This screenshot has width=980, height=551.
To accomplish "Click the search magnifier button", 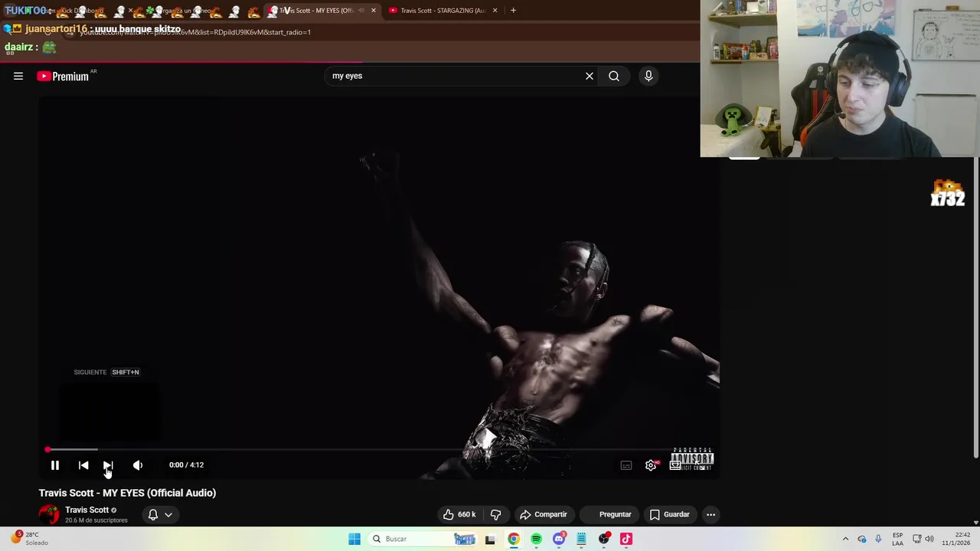I will click(x=614, y=76).
